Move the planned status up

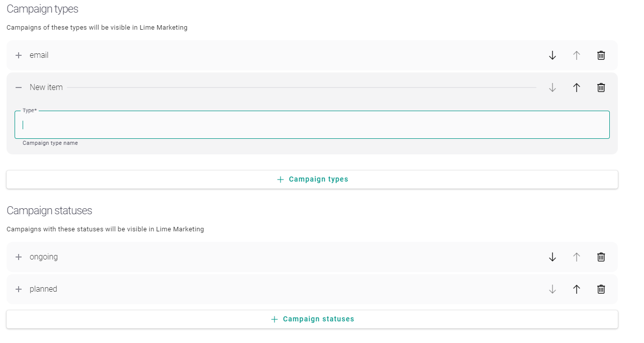tap(576, 289)
